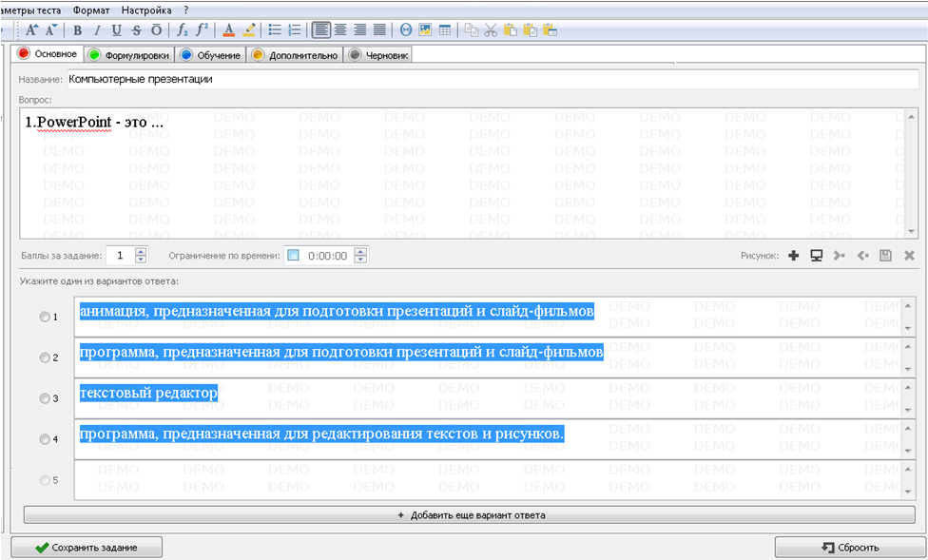Insert an image from the toolbar
The height and width of the screenshot is (560, 928).
tap(425, 29)
